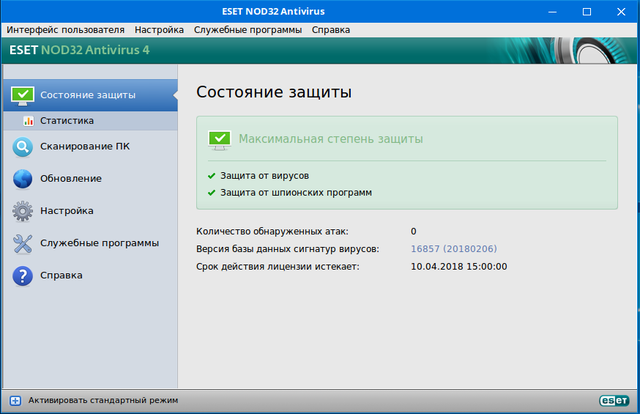Open the Статистика subsection label
This screenshot has width=640, height=414.
[x=67, y=121]
